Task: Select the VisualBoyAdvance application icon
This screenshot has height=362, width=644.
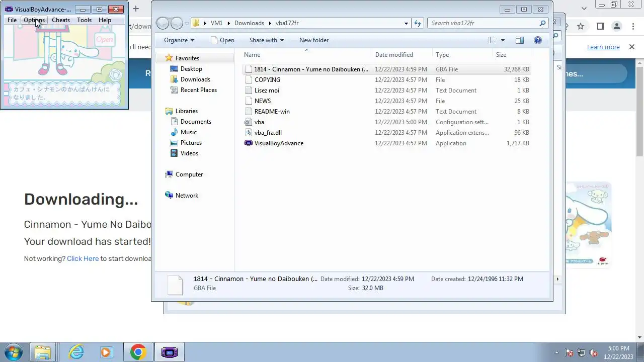Action: [x=248, y=143]
